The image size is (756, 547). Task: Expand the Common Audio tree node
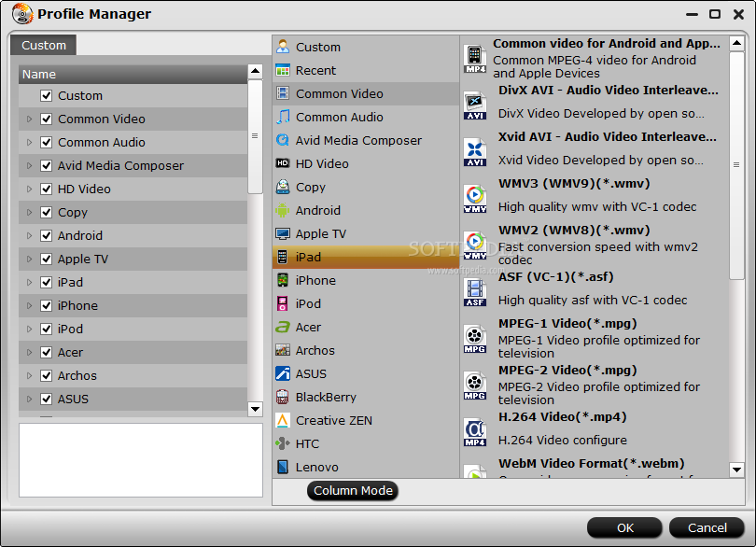(30, 142)
